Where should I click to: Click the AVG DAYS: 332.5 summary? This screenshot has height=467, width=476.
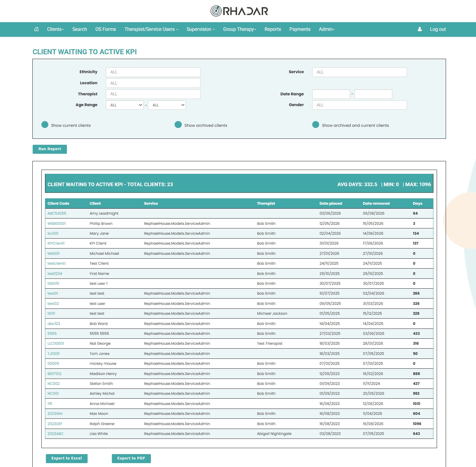357,184
